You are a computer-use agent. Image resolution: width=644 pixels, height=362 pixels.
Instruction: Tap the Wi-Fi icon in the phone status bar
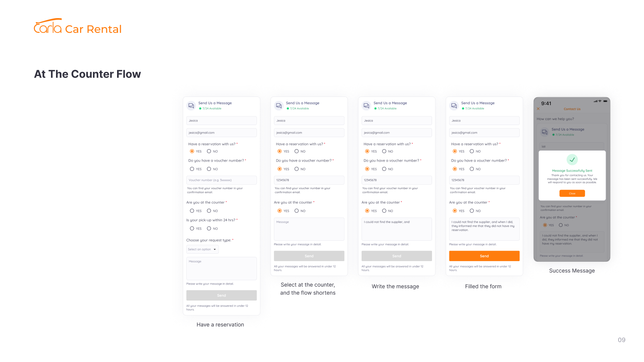tap(600, 101)
